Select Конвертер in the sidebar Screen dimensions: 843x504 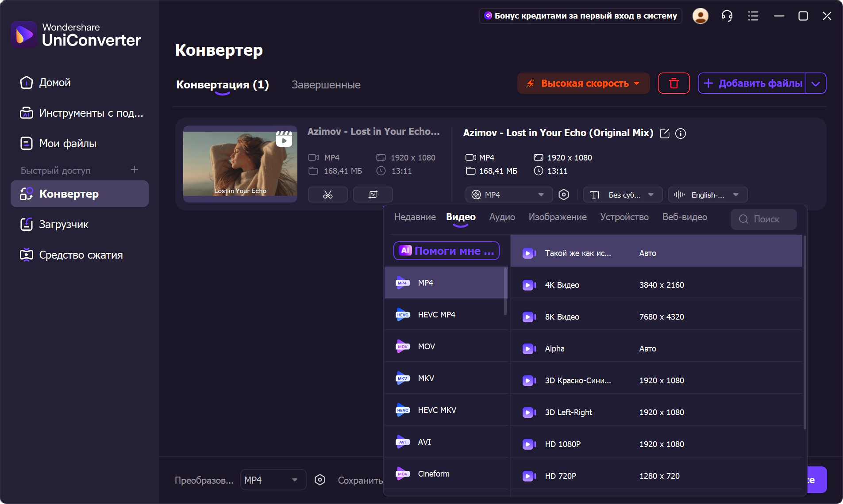[80, 194]
